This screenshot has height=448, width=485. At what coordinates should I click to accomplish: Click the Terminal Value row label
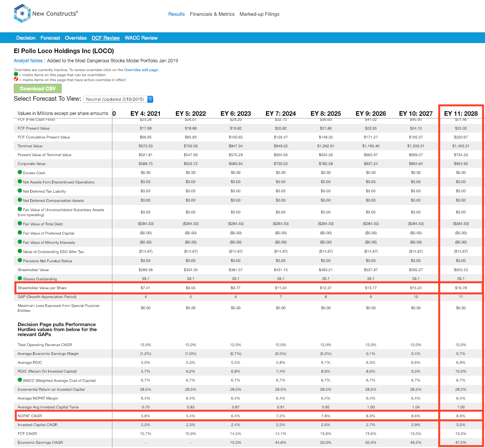[30, 146]
